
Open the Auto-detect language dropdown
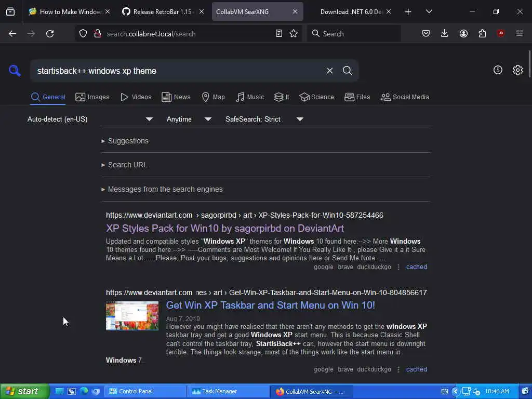(90, 119)
